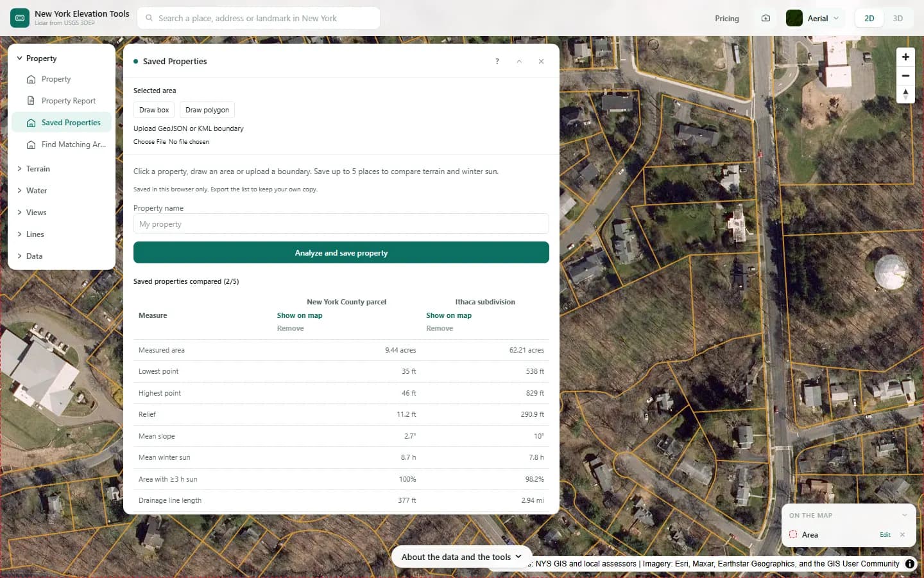Collapse Saved Properties panel with up chevron

[519, 62]
